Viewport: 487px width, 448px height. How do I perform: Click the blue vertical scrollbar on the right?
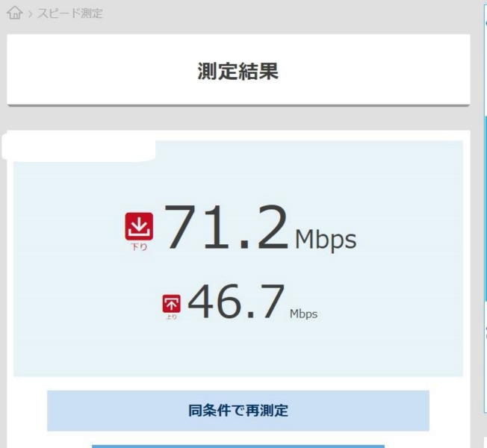click(486, 208)
